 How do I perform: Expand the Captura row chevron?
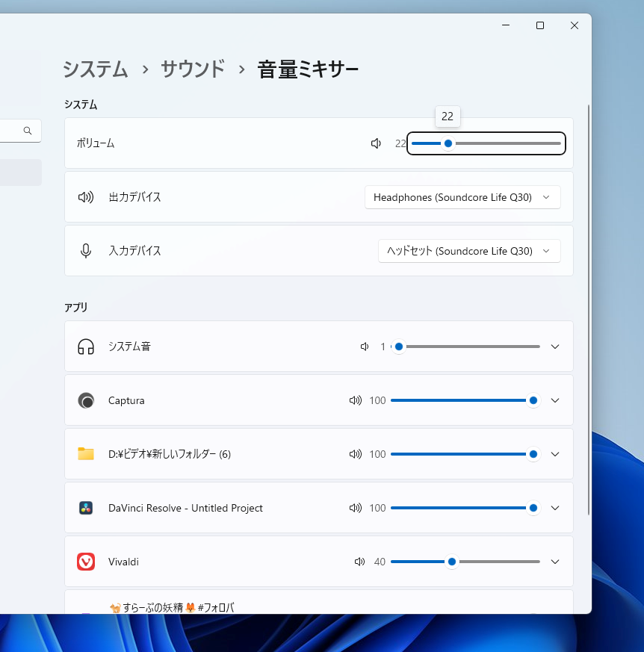pyautogui.click(x=555, y=400)
